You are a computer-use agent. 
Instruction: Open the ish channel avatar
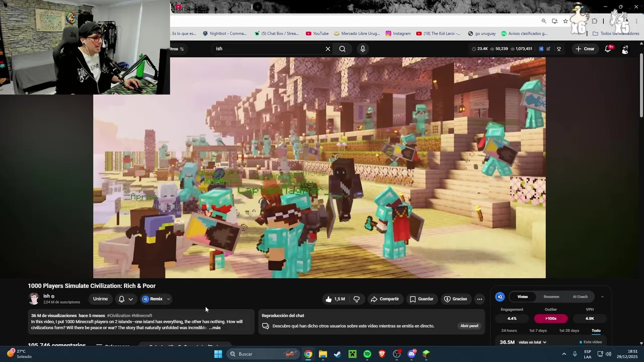(x=34, y=299)
